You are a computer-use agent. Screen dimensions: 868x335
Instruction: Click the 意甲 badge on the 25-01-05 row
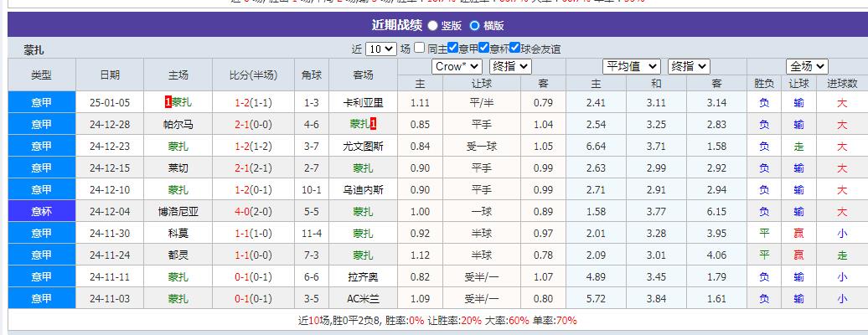tap(41, 103)
